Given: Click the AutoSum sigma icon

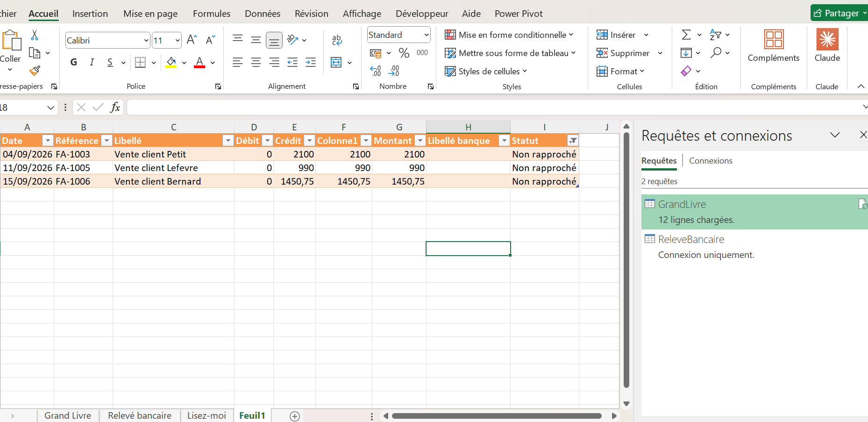Looking at the screenshot, I should click(x=686, y=35).
